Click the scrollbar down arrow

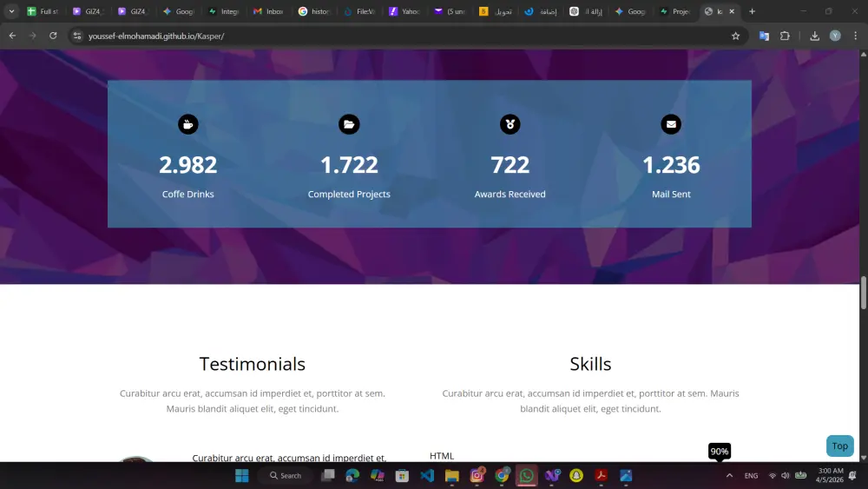[863, 458]
